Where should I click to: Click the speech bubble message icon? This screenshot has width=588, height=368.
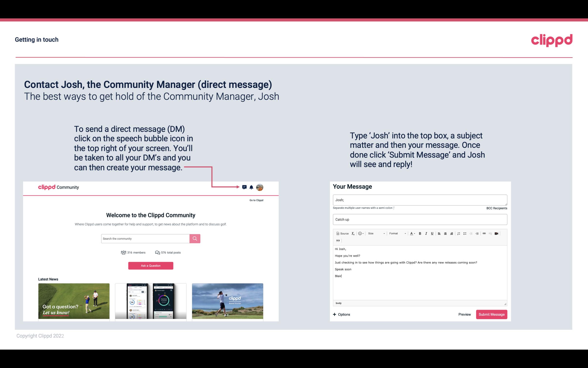click(x=245, y=187)
